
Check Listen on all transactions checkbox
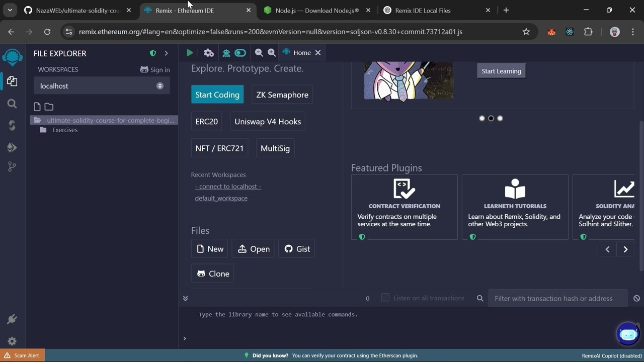click(385, 298)
